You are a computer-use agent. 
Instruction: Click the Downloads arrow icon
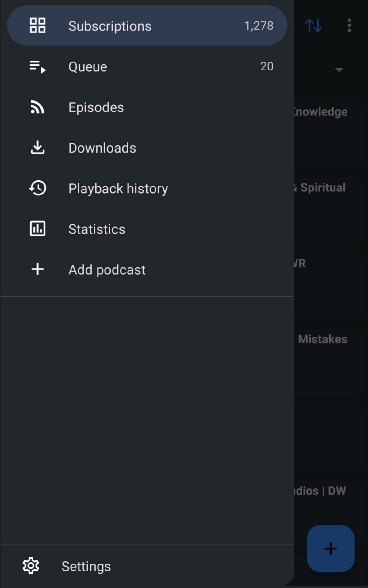37,148
